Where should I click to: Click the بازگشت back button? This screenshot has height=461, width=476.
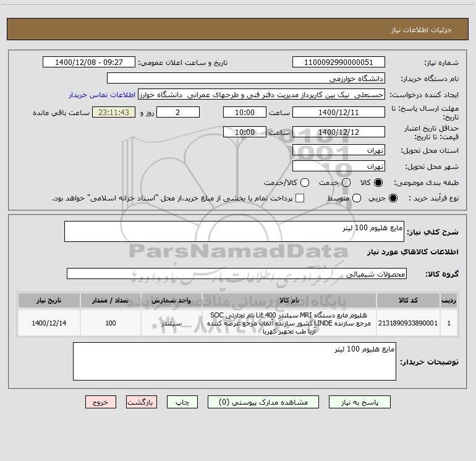click(142, 402)
